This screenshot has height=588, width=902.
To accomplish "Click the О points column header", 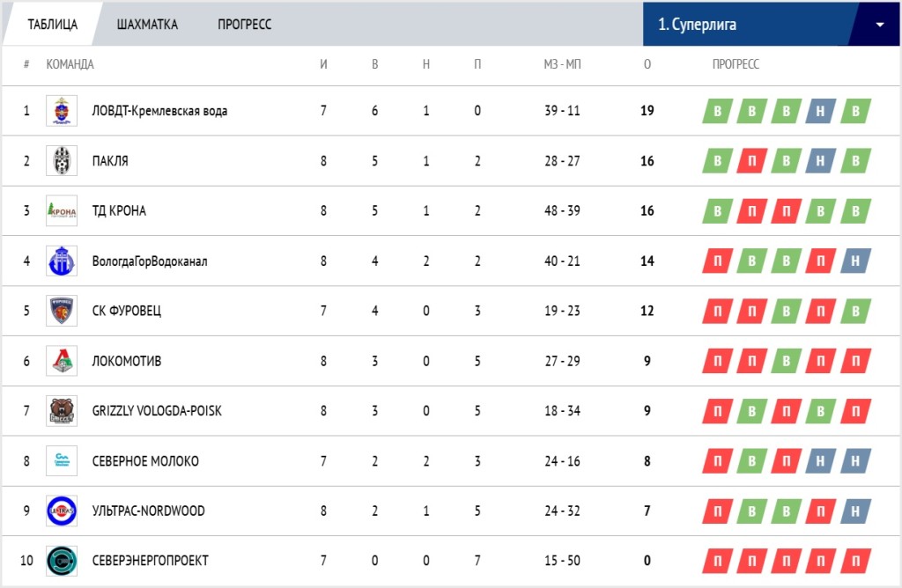I will [647, 65].
